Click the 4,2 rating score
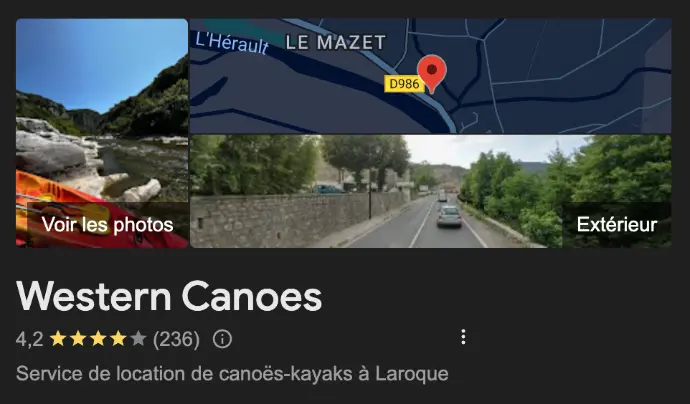Screen dimensions: 690x404 click(29, 339)
